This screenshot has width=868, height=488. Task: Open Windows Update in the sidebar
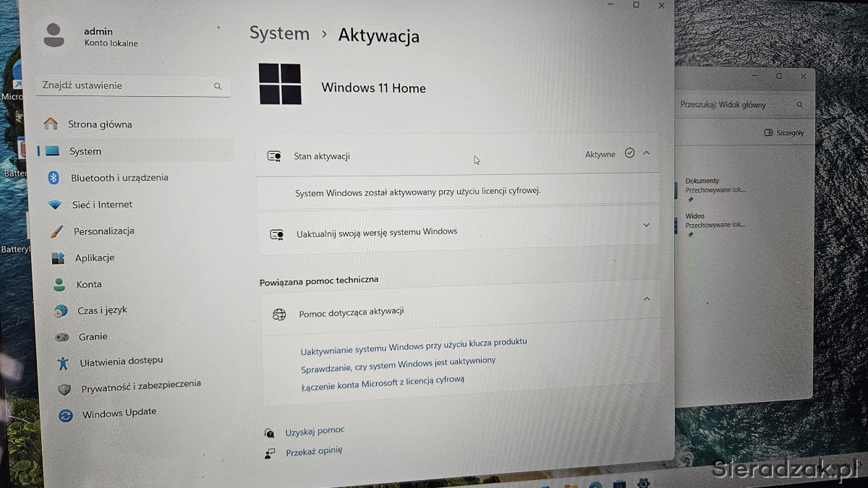point(119,413)
